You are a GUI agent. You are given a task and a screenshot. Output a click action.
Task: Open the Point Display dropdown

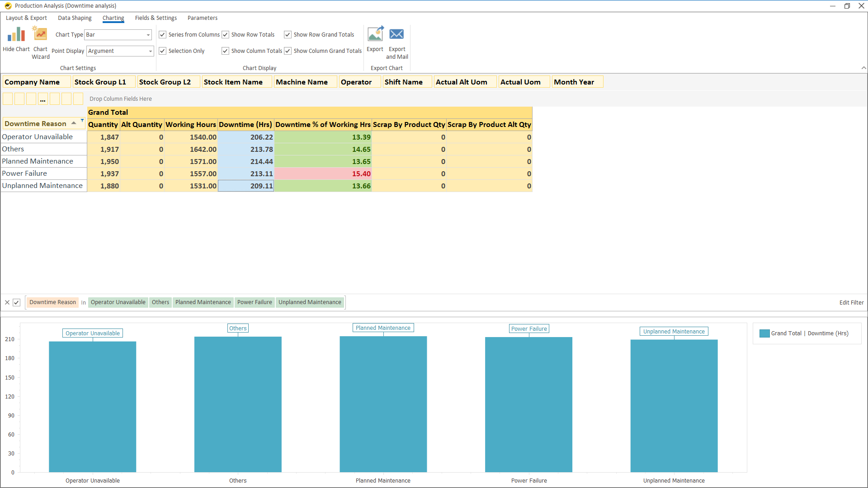click(x=150, y=51)
